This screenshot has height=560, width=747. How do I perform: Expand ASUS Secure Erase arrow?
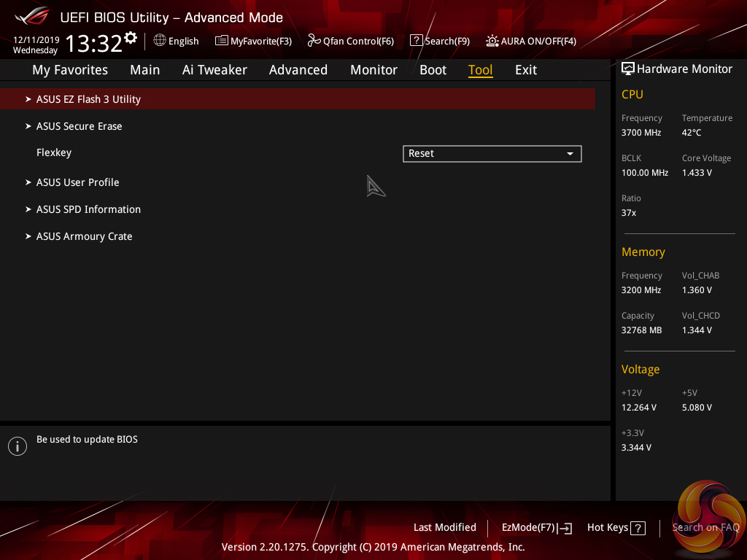coord(28,126)
